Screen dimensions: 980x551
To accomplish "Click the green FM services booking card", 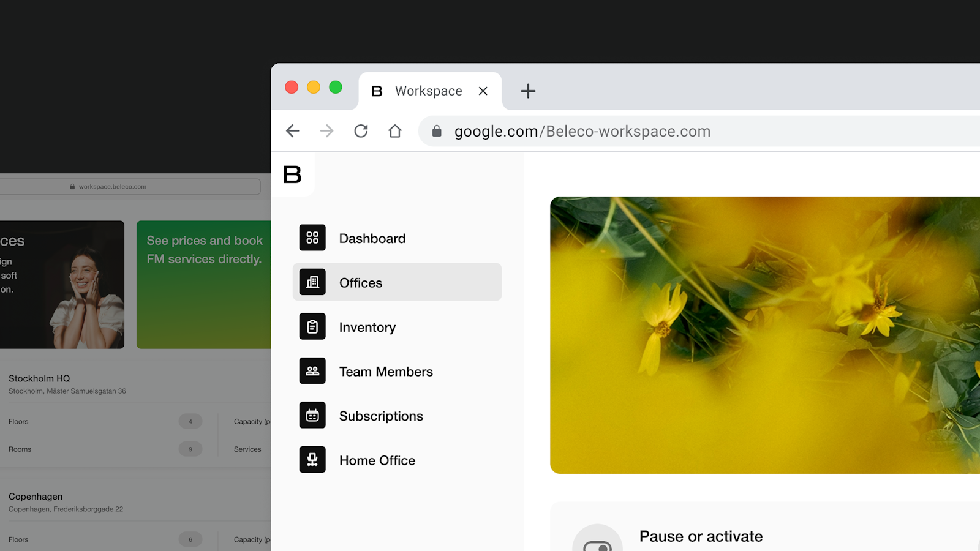I will 203,285.
